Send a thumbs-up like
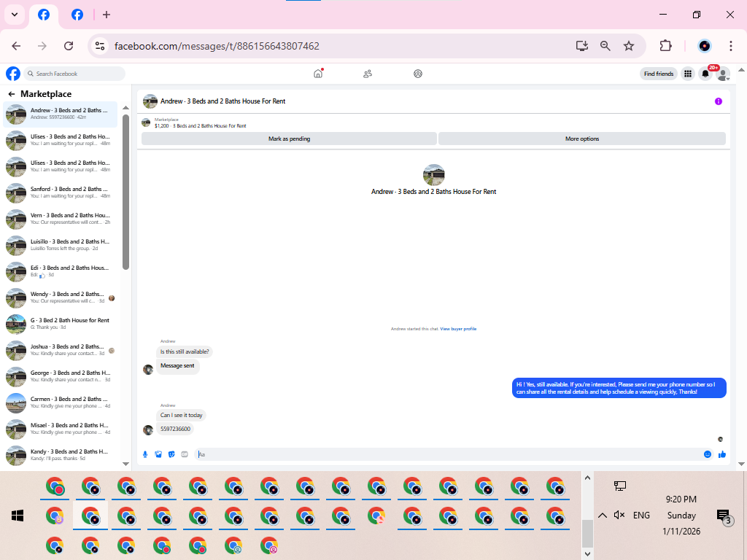The image size is (747, 560). pyautogui.click(x=721, y=454)
